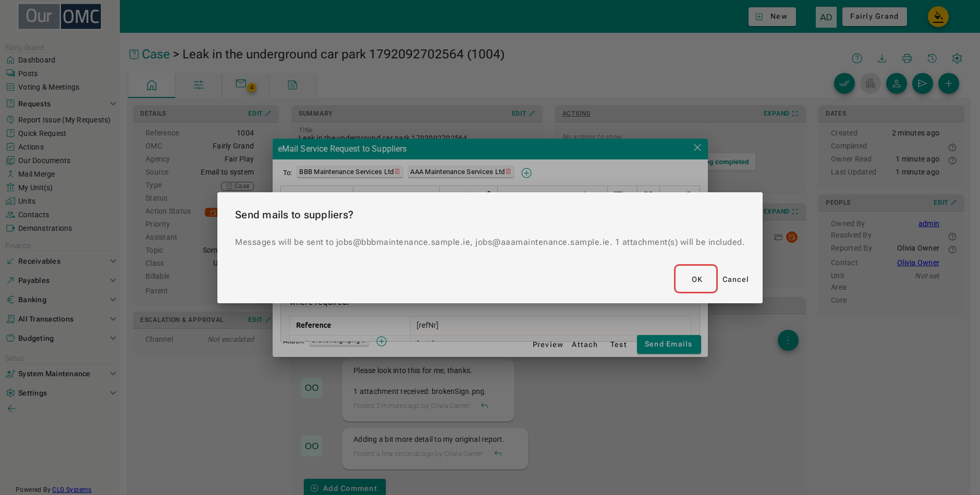Open the case settings sliders tab
The width and height of the screenshot is (980, 495).
[x=199, y=85]
